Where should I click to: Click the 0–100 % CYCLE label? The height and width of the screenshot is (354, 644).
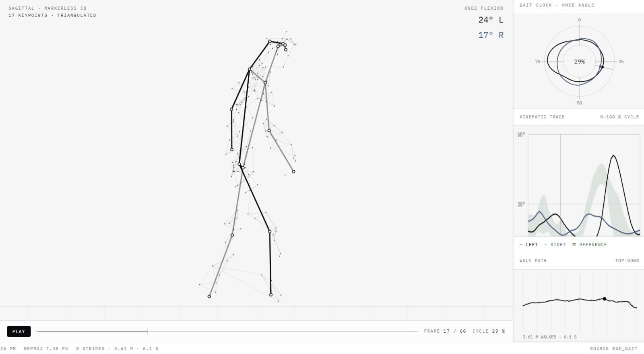point(619,117)
